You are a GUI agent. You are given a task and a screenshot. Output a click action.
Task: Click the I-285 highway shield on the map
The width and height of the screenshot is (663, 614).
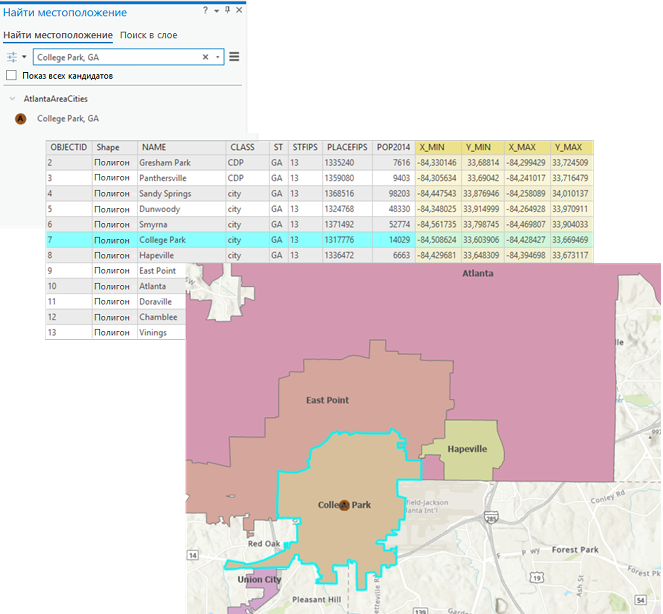click(x=491, y=517)
